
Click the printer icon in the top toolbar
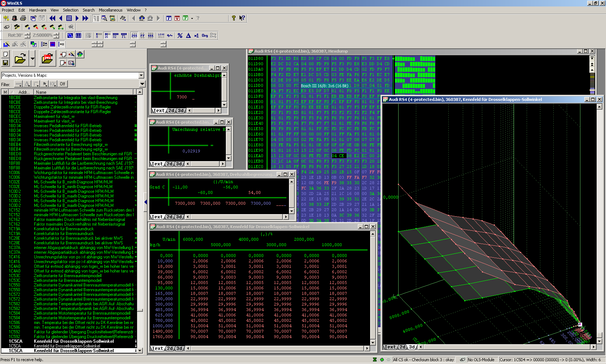point(23,18)
